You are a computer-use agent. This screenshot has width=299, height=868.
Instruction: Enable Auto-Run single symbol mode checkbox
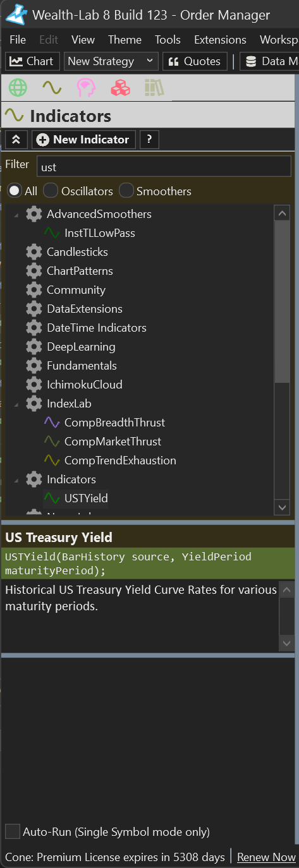(x=13, y=831)
